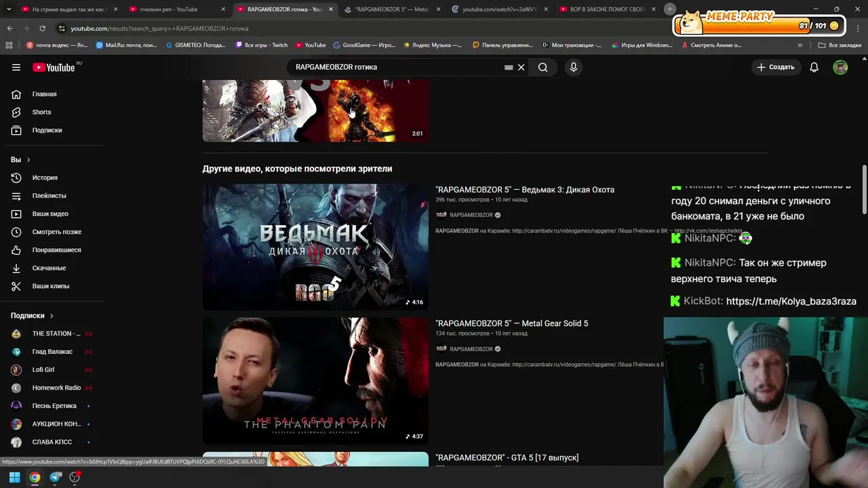Open GTA 5 [17 выпуск] video title
The image size is (868, 488).
tap(507, 457)
